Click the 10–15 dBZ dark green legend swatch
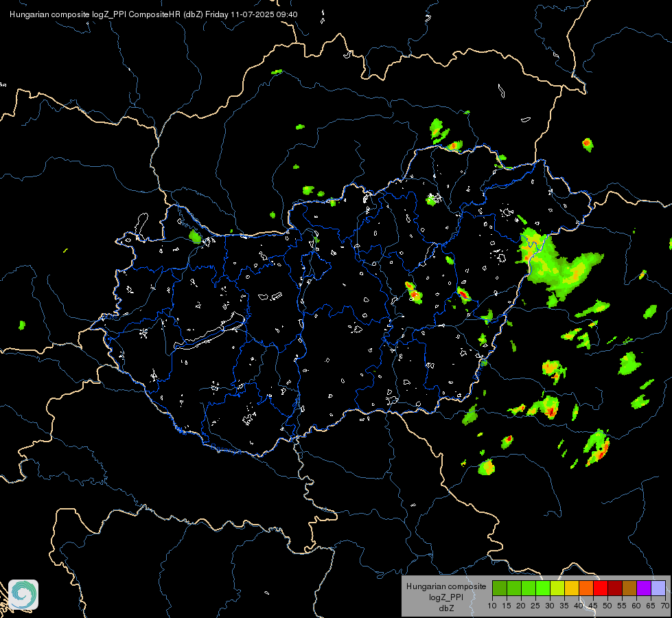Image resolution: width=672 pixels, height=618 pixels. 499,588
